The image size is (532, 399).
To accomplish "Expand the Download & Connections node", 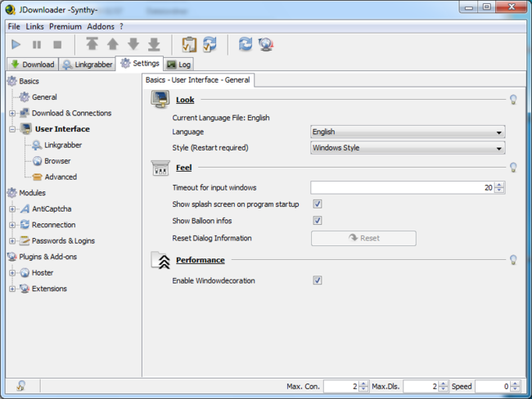I will [x=12, y=113].
